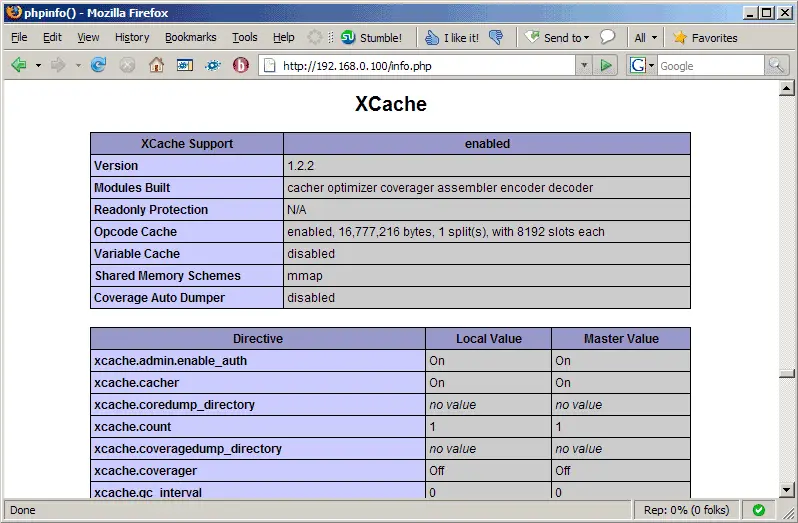
Task: Click the StumbleUpon Stumble! button
Action: (x=371, y=37)
